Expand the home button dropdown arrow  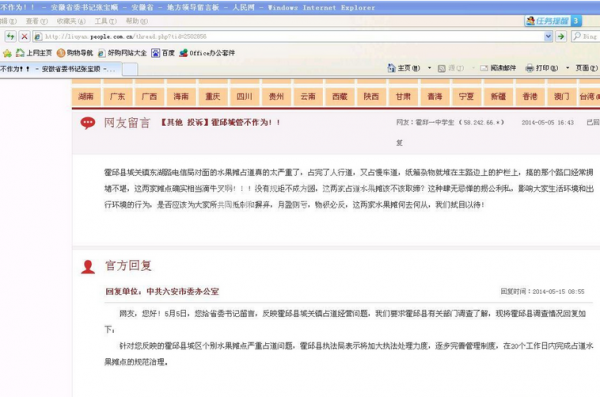coord(429,68)
